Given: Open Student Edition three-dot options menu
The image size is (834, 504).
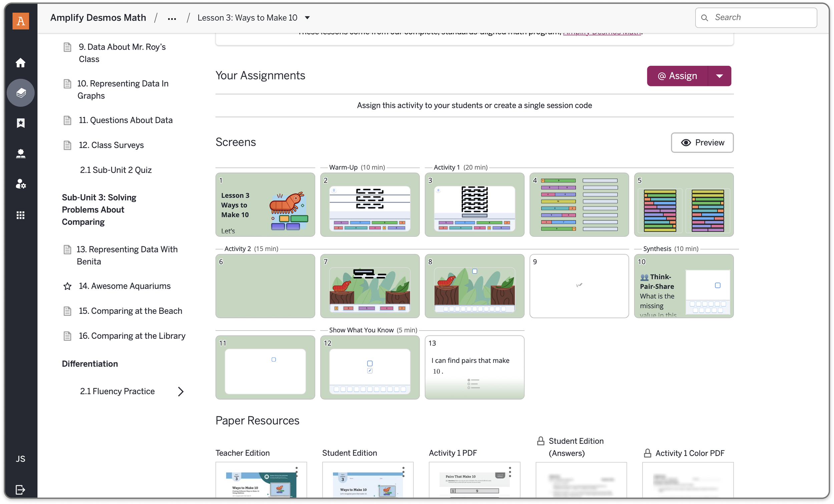Looking at the screenshot, I should pos(403,472).
